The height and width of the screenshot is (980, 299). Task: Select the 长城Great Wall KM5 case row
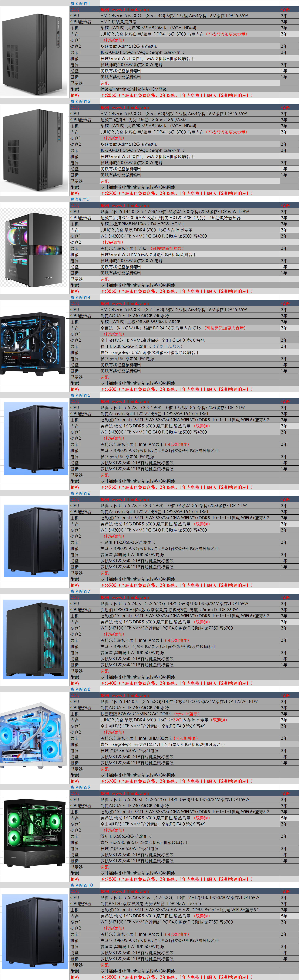point(184,255)
